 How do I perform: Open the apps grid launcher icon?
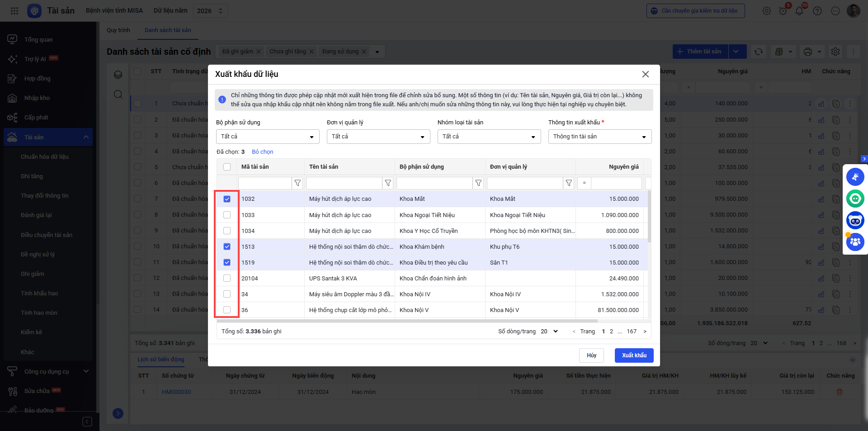(14, 11)
